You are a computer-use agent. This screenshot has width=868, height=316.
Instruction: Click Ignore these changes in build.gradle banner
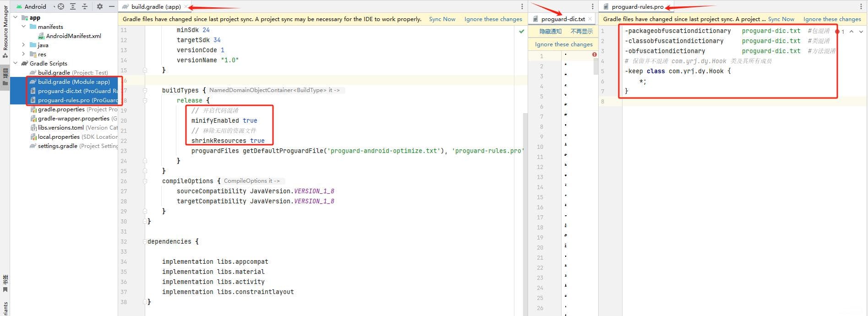pyautogui.click(x=493, y=19)
